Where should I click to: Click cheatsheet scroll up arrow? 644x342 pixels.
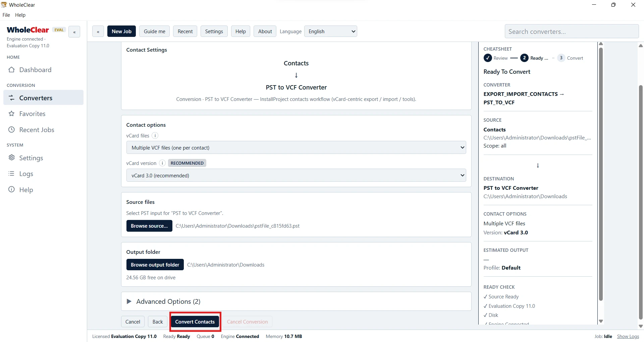click(x=601, y=44)
